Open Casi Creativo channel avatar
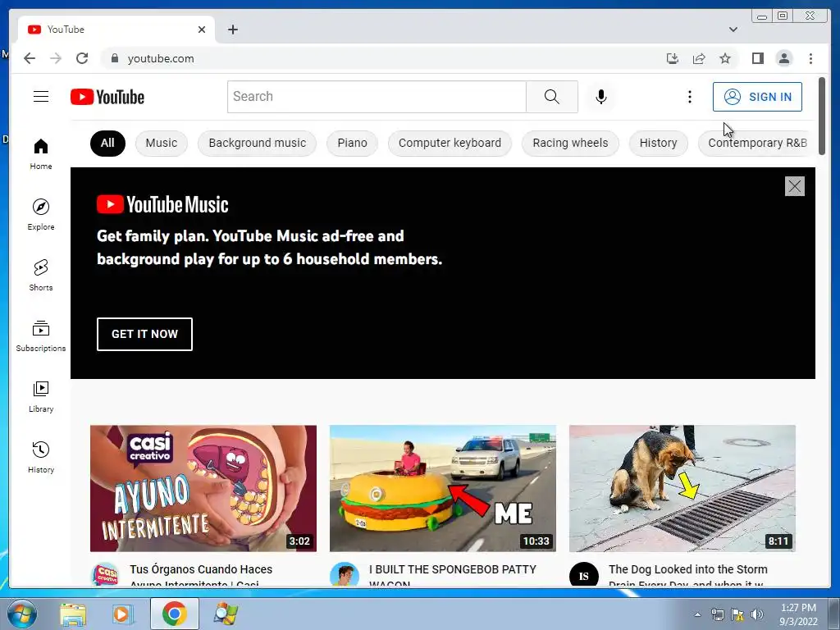The width and height of the screenshot is (840, 630). coord(105,575)
